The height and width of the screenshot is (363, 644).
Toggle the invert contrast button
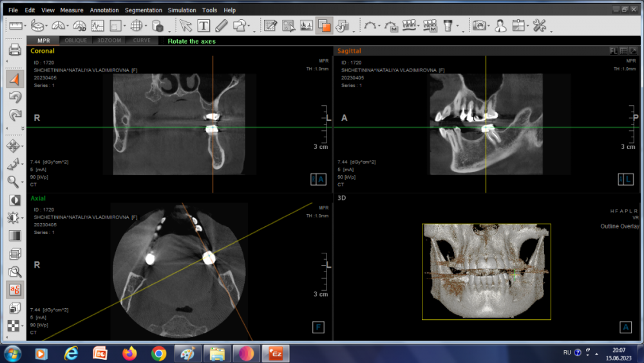pyautogui.click(x=15, y=201)
